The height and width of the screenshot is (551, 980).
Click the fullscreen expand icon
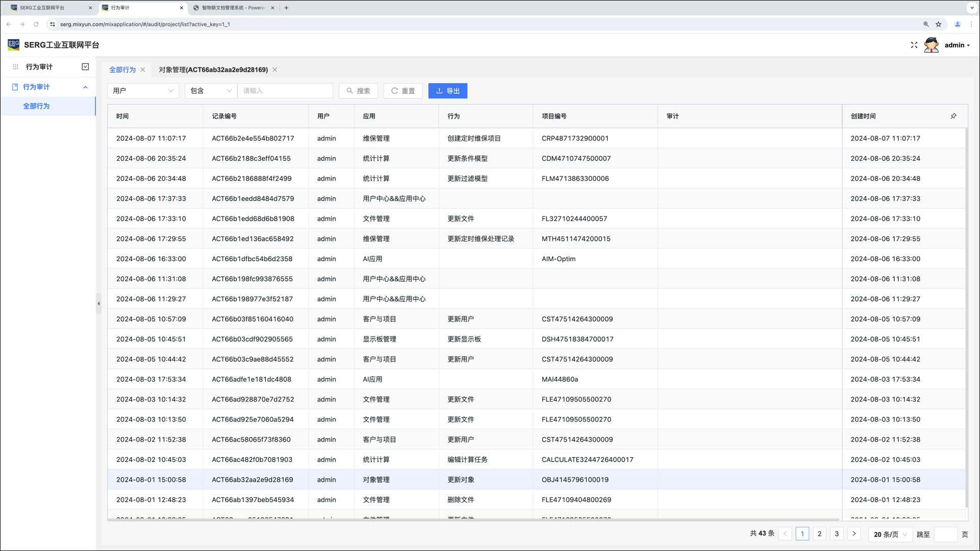coord(914,45)
